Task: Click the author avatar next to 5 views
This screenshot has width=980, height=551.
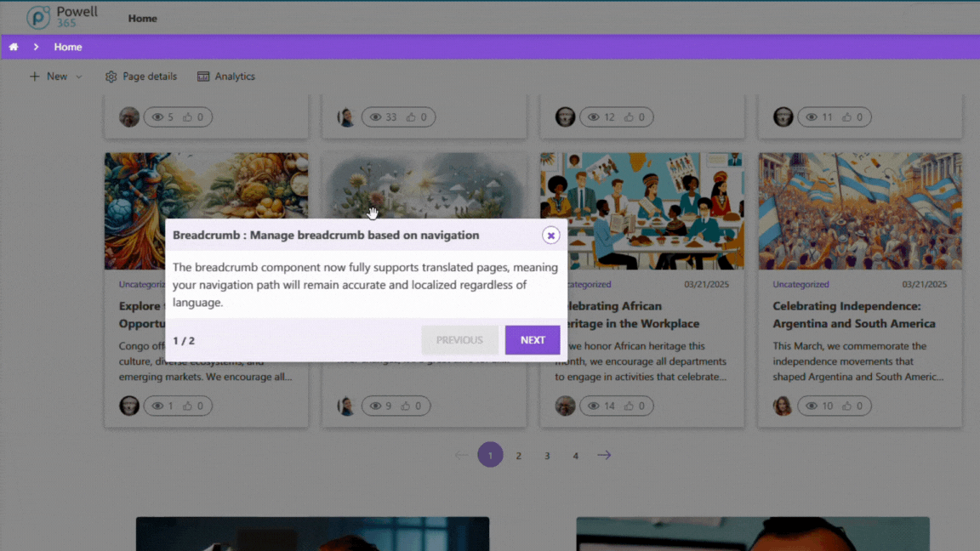Action: coord(129,116)
